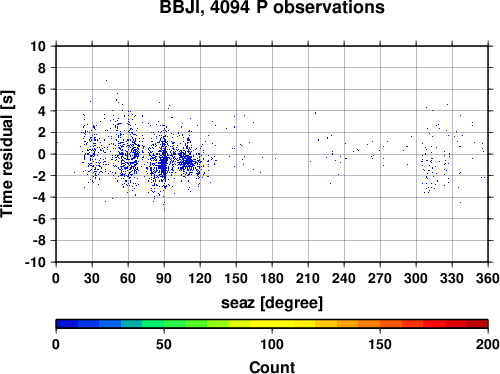Click the plot title 'BBJI, 4094 P observations'
The height and width of the screenshot is (374, 500).
[x=272, y=7]
